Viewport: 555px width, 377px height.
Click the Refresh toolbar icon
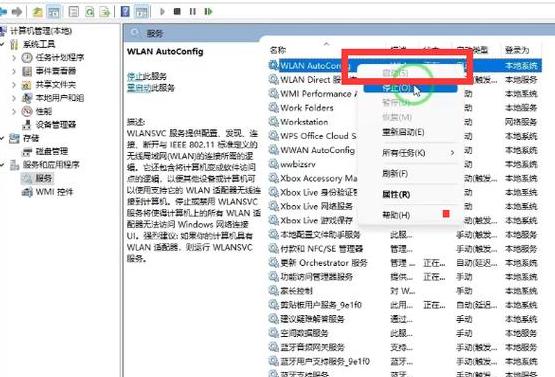[90, 12]
